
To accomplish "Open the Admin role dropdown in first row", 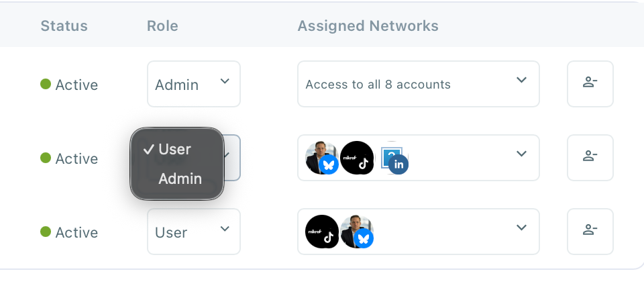I will (x=193, y=84).
